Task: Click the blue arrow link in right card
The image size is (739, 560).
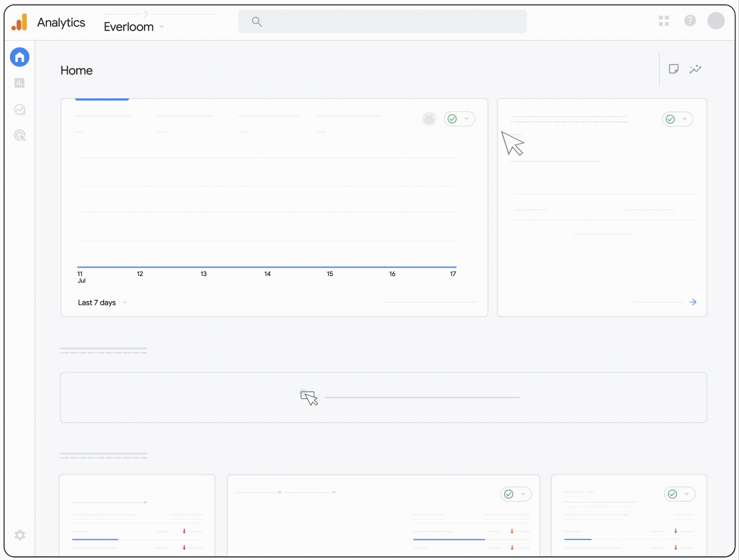Action: click(x=693, y=302)
